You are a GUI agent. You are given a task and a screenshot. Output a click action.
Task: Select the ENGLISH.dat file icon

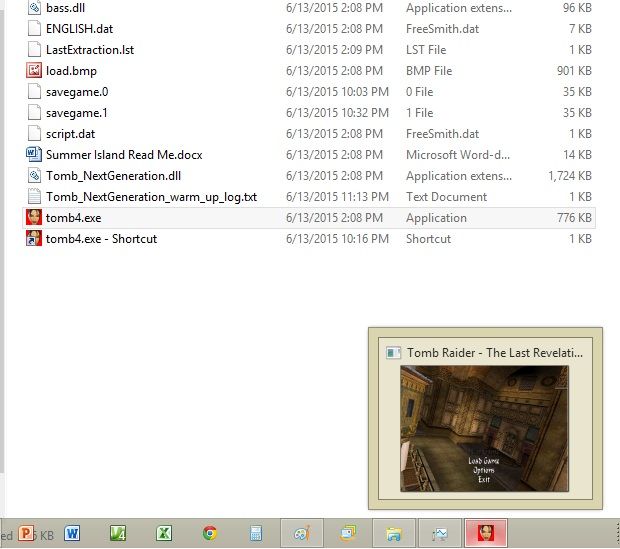click(x=34, y=29)
